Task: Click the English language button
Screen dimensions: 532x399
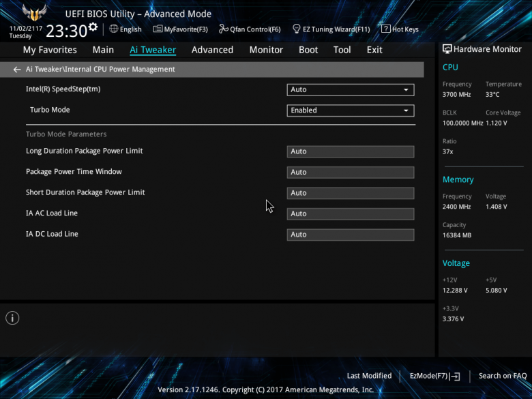Action: point(125,29)
